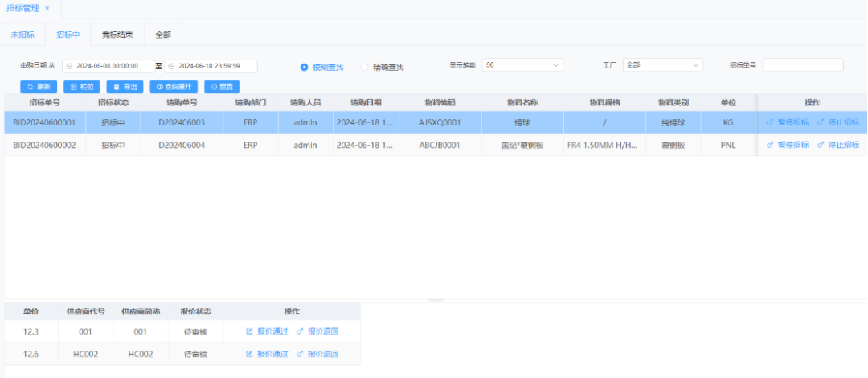Click the material code ABCJB0001
Screen dimensions: 868x378
pos(440,145)
